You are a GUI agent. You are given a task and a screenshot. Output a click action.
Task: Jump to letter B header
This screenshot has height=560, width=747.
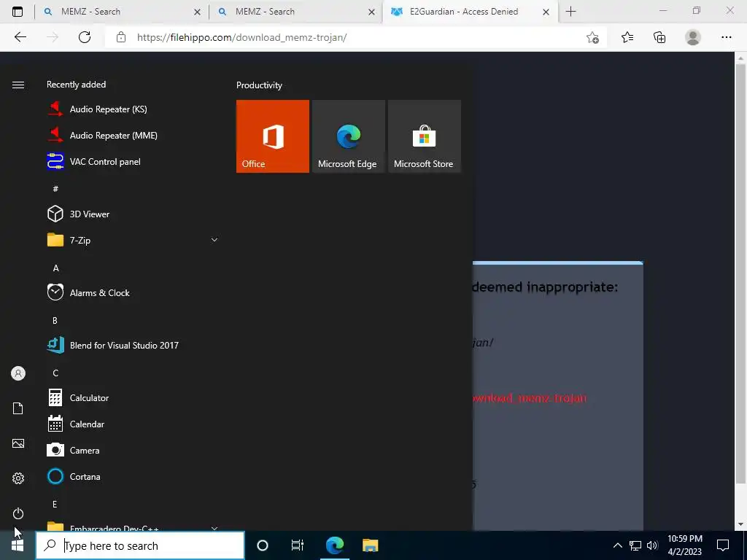click(55, 320)
